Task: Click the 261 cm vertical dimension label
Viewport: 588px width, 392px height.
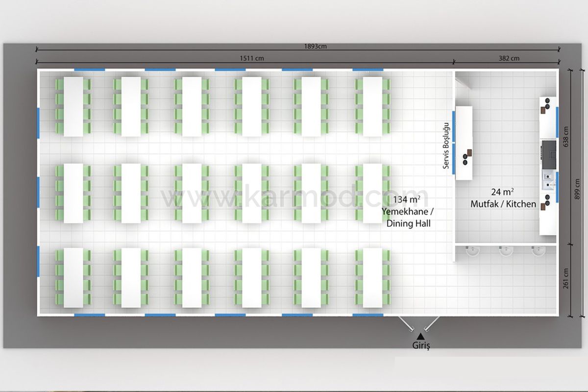Action: [566, 278]
